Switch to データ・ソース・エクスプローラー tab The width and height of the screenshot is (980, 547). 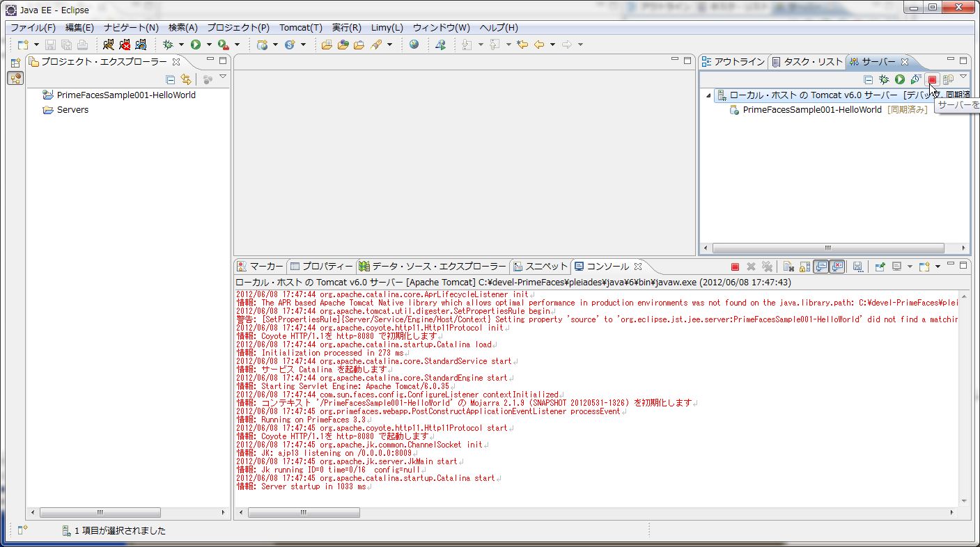point(433,267)
